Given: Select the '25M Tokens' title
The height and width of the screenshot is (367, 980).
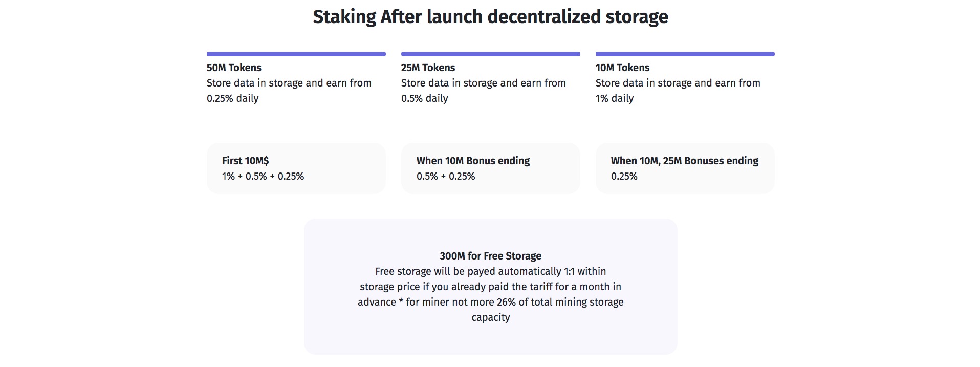Looking at the screenshot, I should (x=428, y=68).
